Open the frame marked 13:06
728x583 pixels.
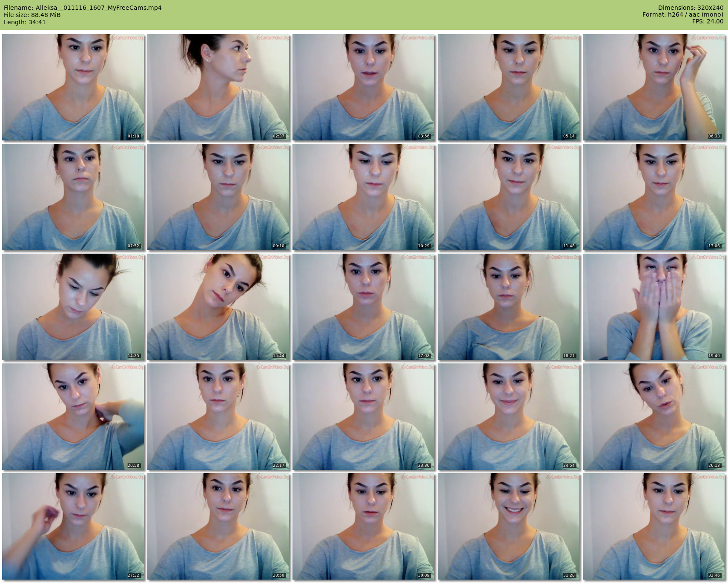tap(654, 197)
